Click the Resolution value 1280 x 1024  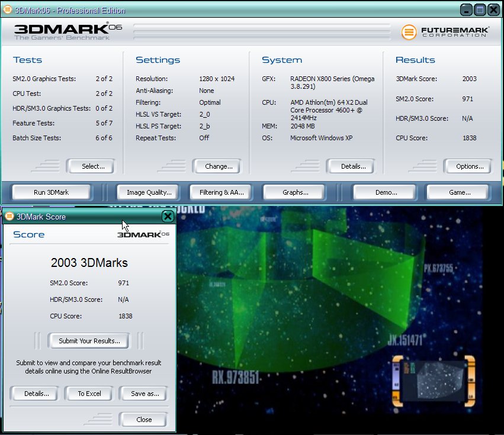[x=217, y=79]
